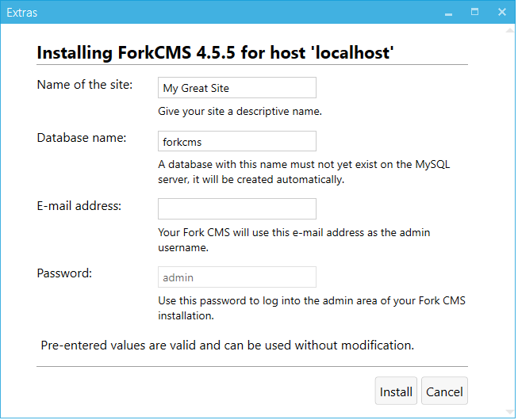
Task: Click the 'Database name:' label
Action: 82,138
